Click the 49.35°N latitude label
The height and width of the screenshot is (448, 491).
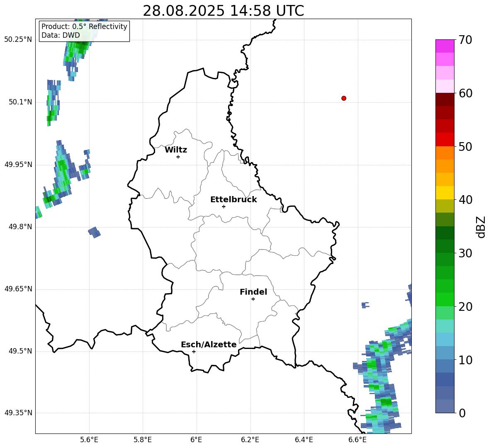click(18, 413)
